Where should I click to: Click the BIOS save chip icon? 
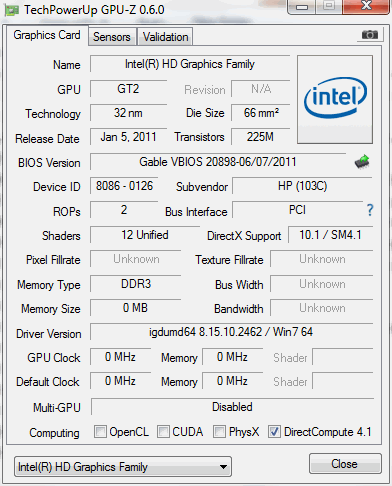pos(362,162)
